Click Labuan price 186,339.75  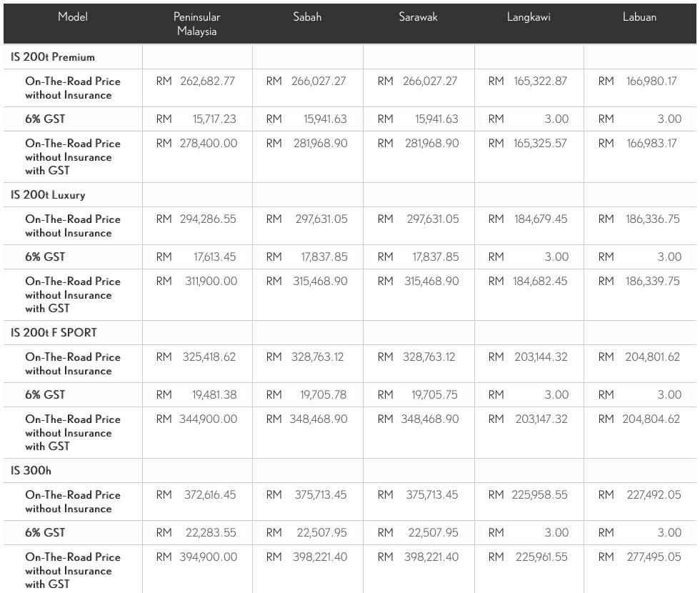[x=653, y=281]
